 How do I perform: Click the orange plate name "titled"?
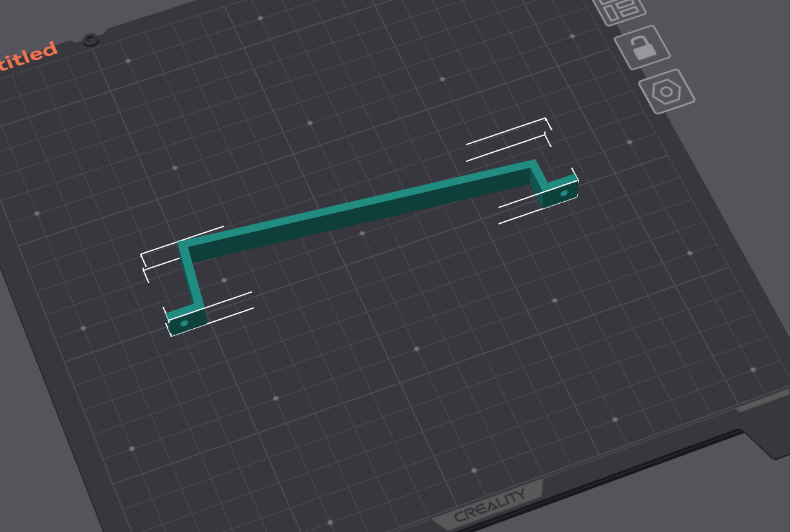(x=28, y=57)
